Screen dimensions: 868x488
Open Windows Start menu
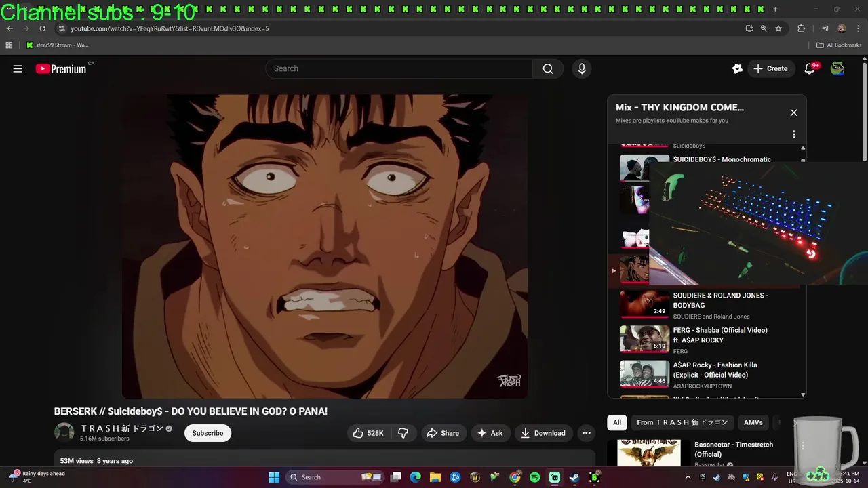[274, 477]
